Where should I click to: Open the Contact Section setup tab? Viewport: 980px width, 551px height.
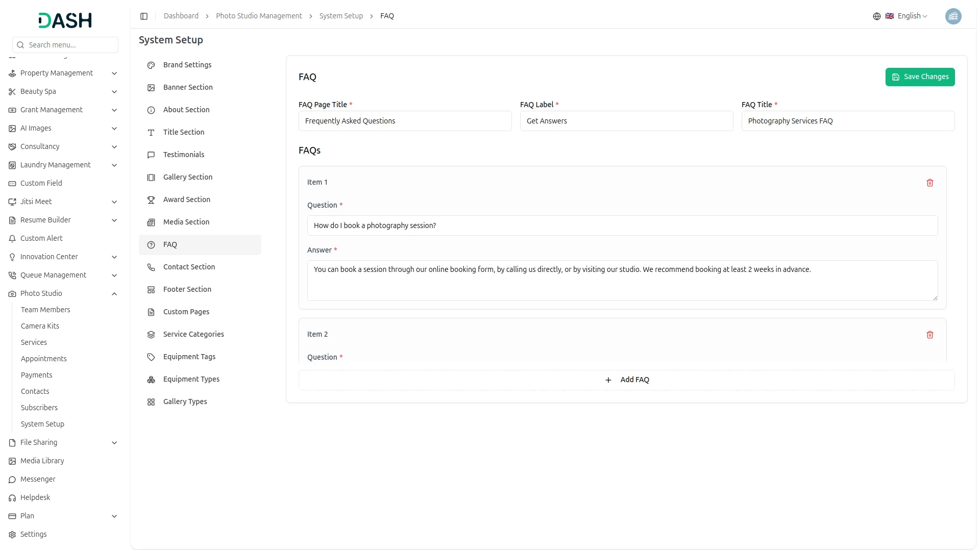point(189,267)
